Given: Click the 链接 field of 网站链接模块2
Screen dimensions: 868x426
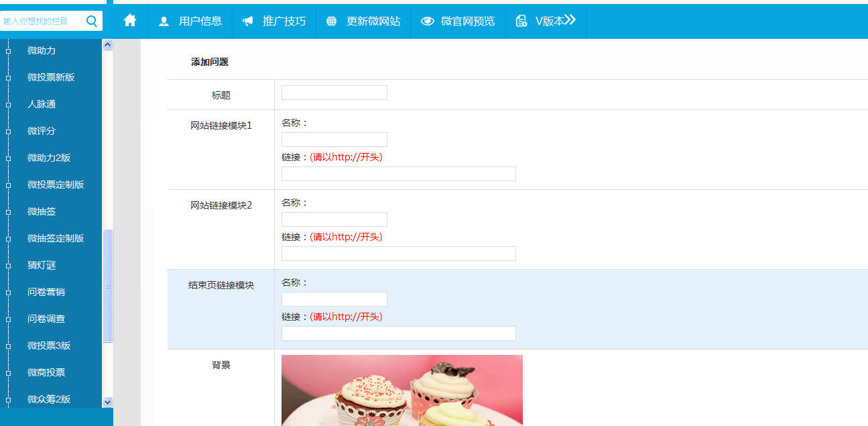Looking at the screenshot, I should coord(399,254).
